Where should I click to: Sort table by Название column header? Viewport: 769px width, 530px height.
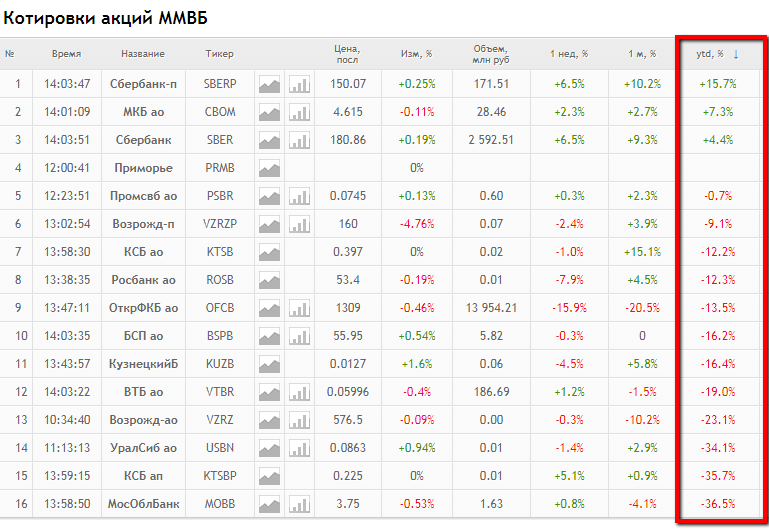(143, 54)
